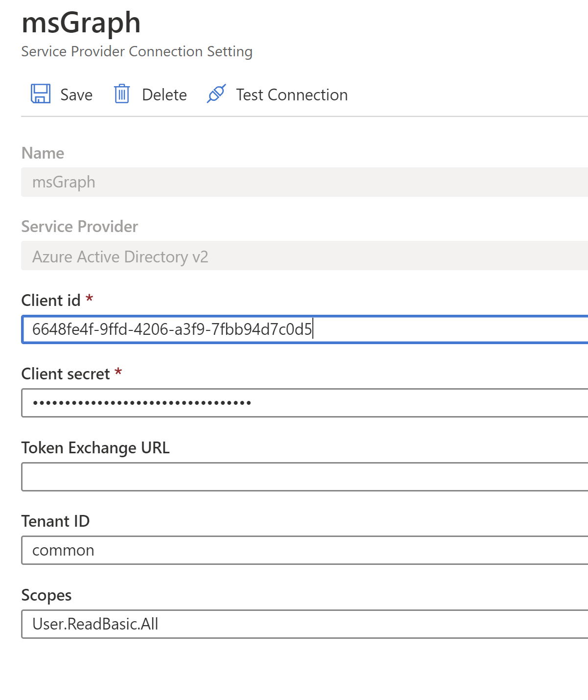
Task: Click the plug icon for Test Connection
Action: [215, 94]
